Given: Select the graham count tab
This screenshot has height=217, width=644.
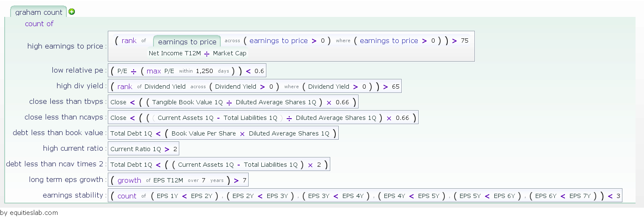Looking at the screenshot, I should (x=38, y=12).
